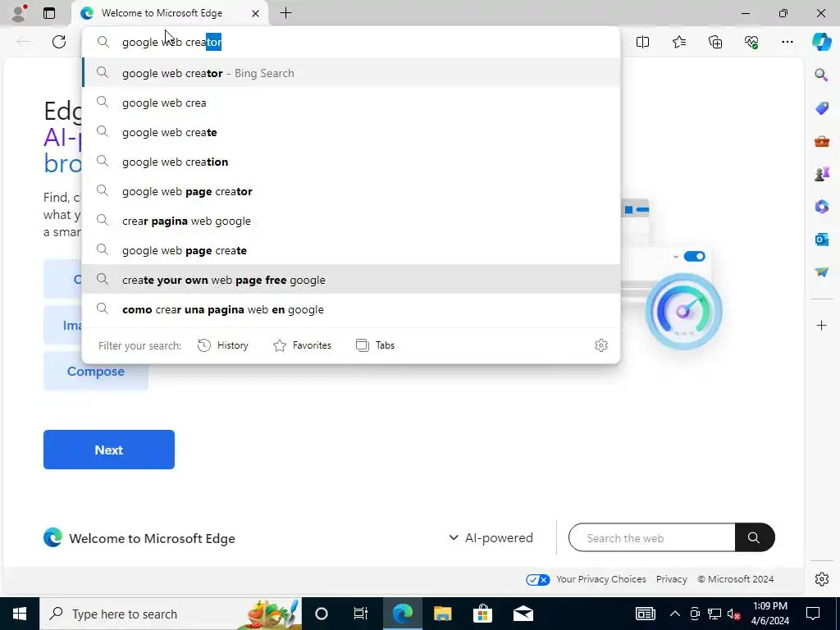Choose suggestion 'google web creation'

point(351,162)
